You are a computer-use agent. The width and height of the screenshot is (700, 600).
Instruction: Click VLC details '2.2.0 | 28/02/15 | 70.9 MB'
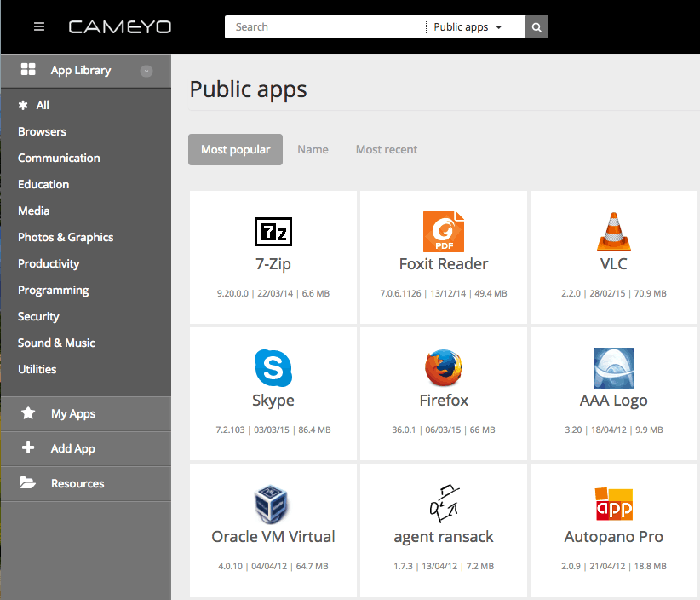tap(614, 293)
